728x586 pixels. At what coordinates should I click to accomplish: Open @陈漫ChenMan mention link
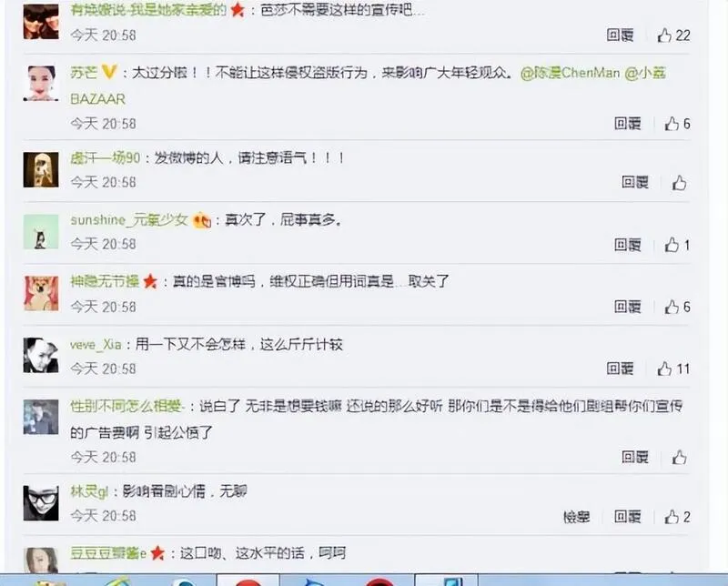pos(570,73)
